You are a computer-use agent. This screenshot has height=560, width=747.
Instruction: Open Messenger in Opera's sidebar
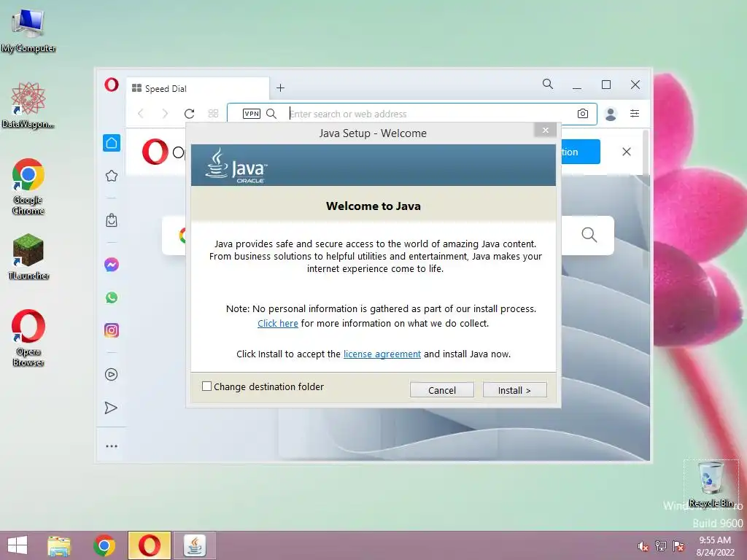112,264
